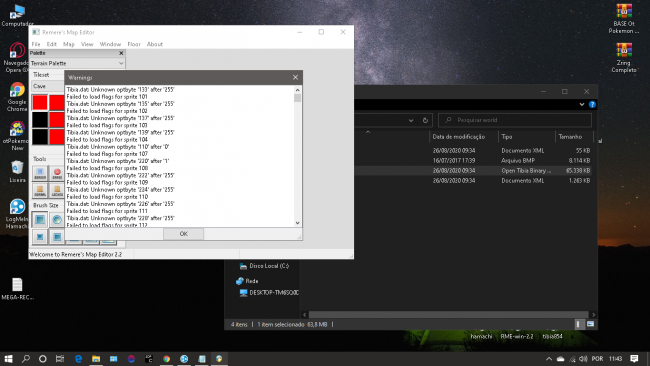This screenshot has width=650, height=366.
Task: Open the Cave tileset dropdown
Action: 48,86
